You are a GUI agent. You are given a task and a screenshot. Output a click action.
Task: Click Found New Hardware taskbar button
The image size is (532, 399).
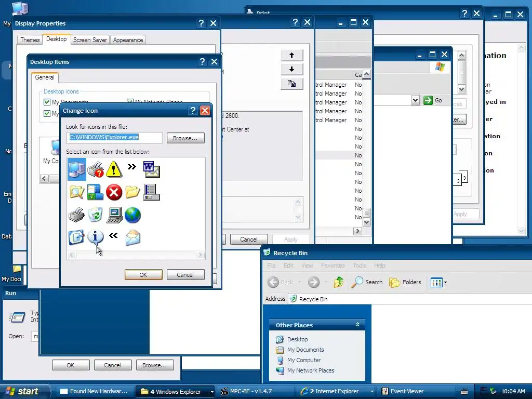[94, 392]
